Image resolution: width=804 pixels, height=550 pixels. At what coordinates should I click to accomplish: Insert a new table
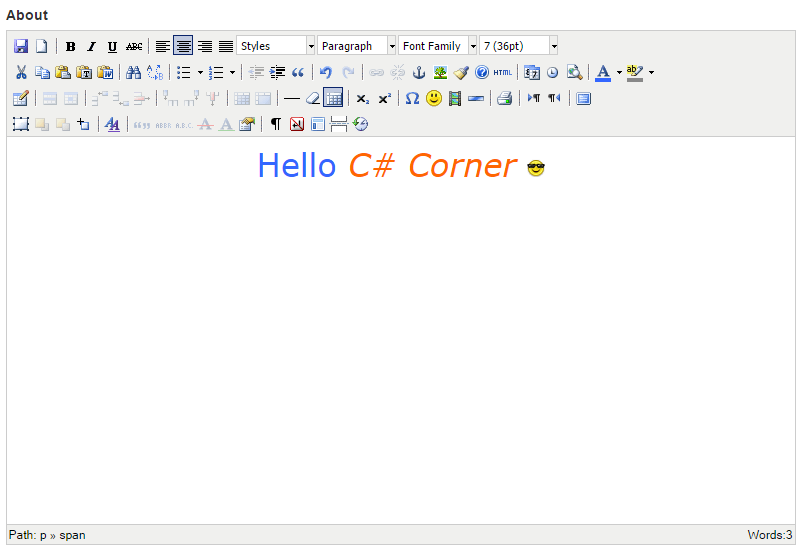pyautogui.click(x=21, y=98)
